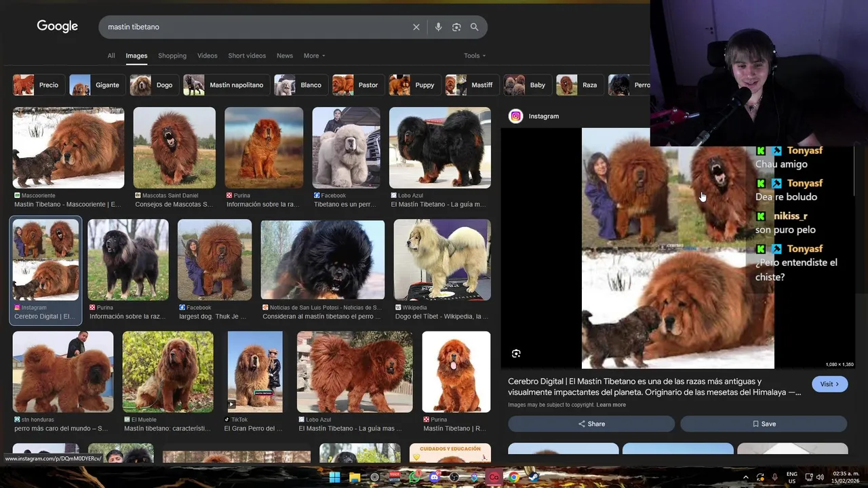
Task: Open the Learn more copyright link
Action: tap(611, 405)
